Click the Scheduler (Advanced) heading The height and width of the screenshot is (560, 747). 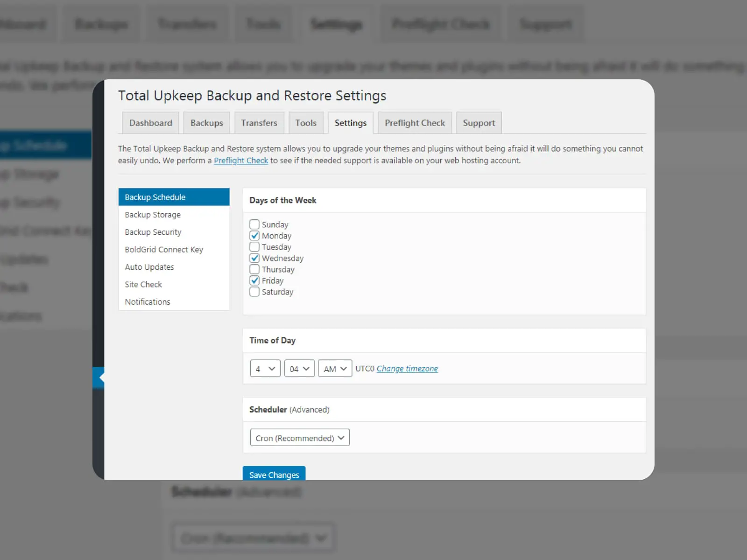pos(289,409)
